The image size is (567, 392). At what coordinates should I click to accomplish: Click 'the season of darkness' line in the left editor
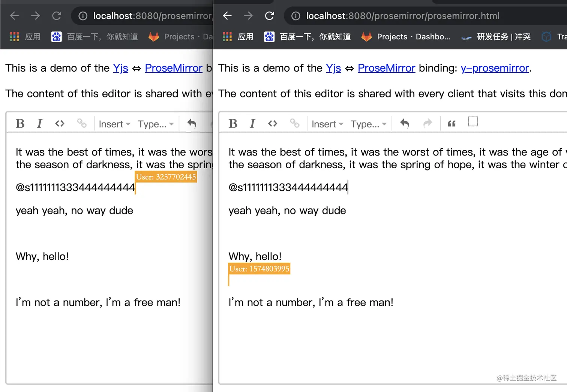point(114,165)
